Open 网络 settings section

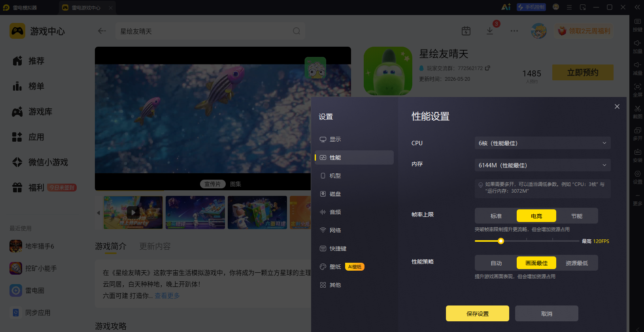tap(354, 230)
